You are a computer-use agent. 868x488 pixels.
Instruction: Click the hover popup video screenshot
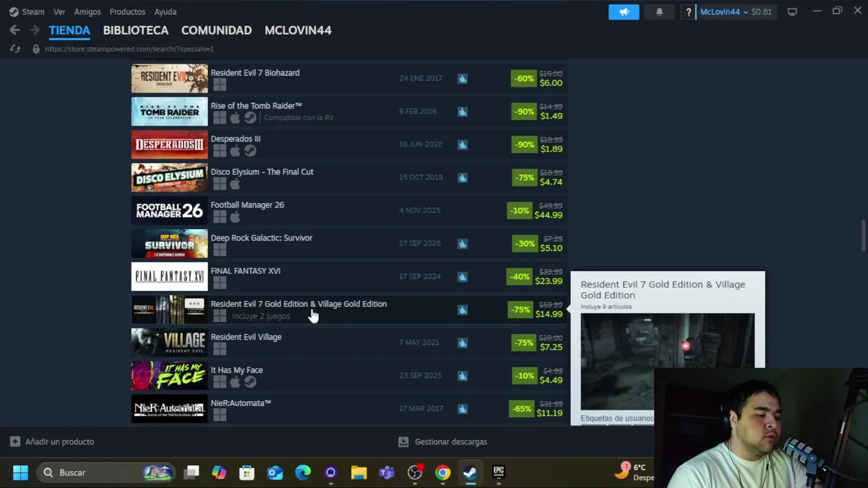point(667,361)
